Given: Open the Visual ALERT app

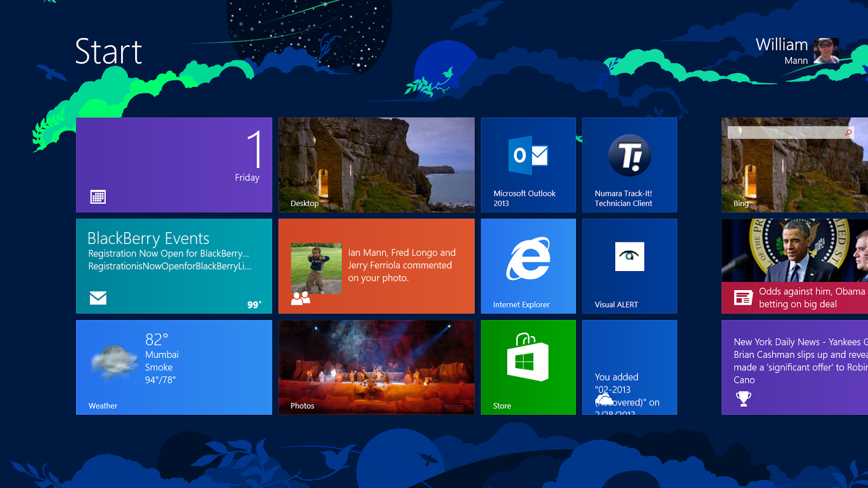Looking at the screenshot, I should pos(629,266).
